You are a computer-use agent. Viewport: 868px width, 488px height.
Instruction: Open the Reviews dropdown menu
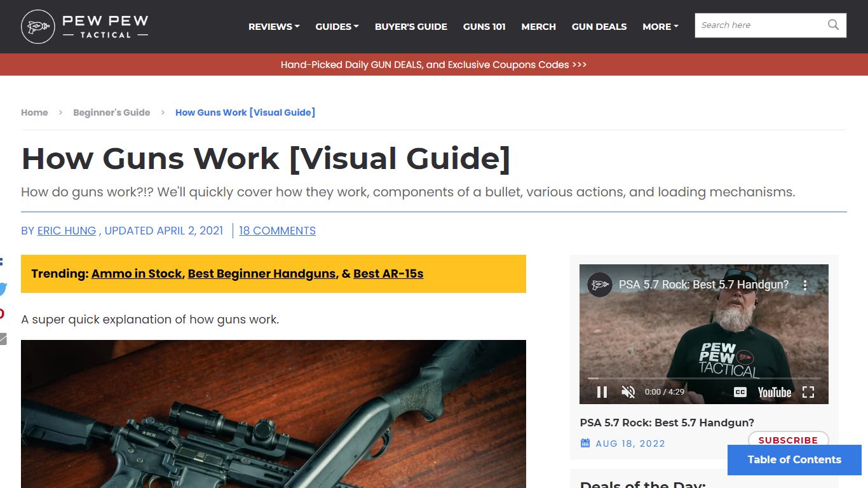point(274,27)
